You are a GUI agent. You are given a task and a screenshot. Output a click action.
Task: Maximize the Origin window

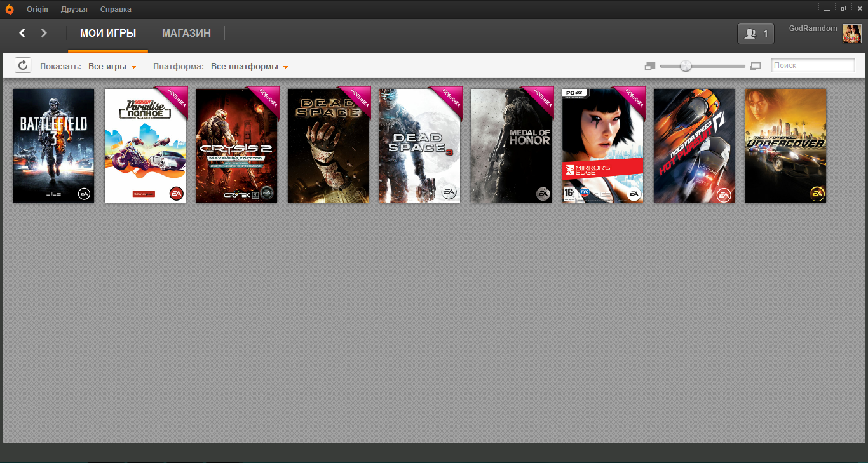[843, 9]
